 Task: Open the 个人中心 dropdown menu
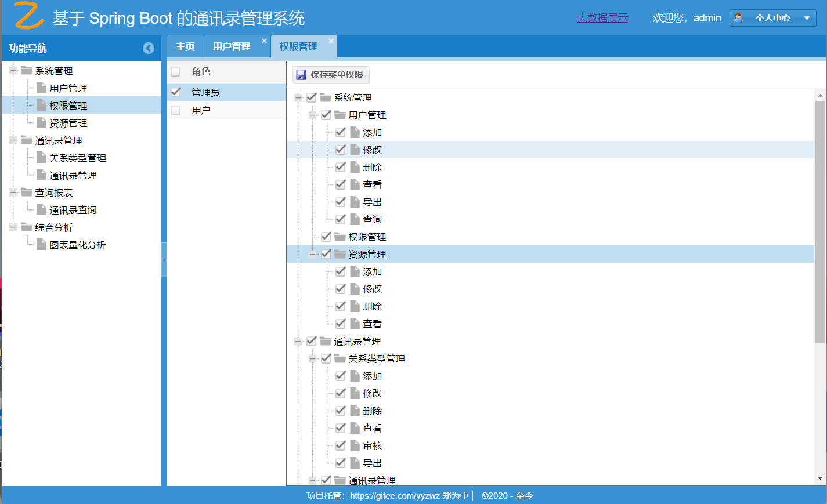773,18
